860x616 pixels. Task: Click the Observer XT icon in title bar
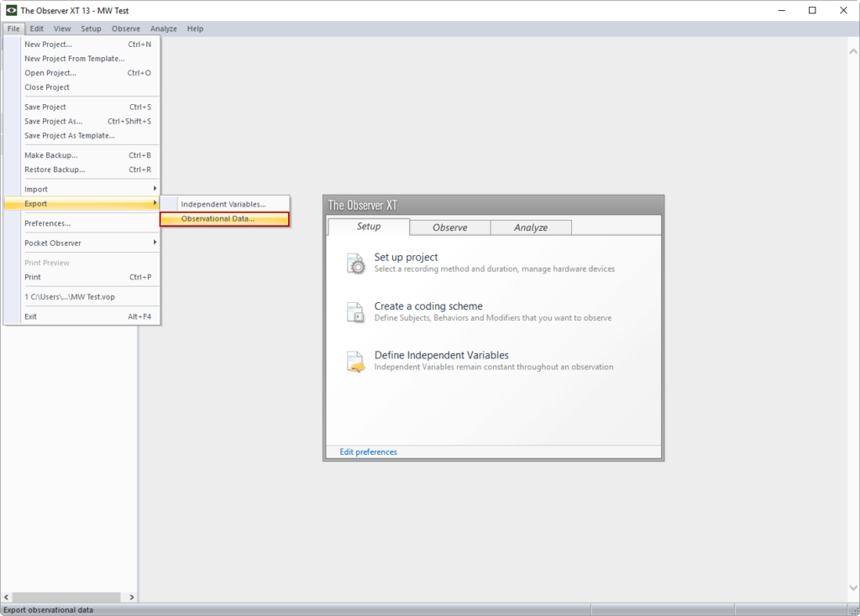[x=10, y=10]
